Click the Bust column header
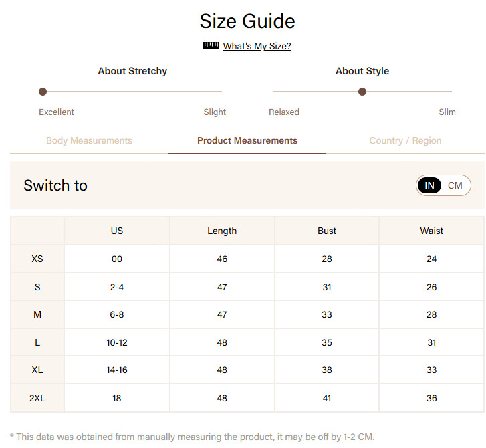 point(327,231)
